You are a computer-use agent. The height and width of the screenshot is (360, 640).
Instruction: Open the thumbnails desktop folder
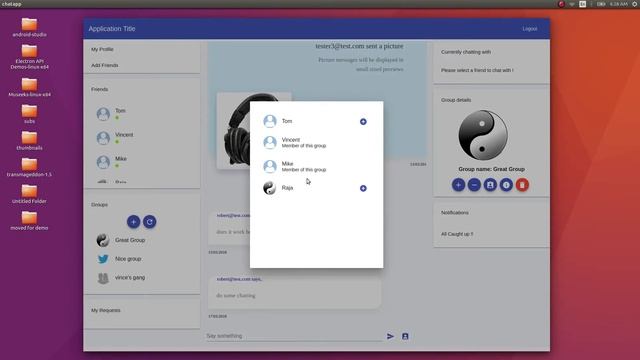(x=29, y=141)
